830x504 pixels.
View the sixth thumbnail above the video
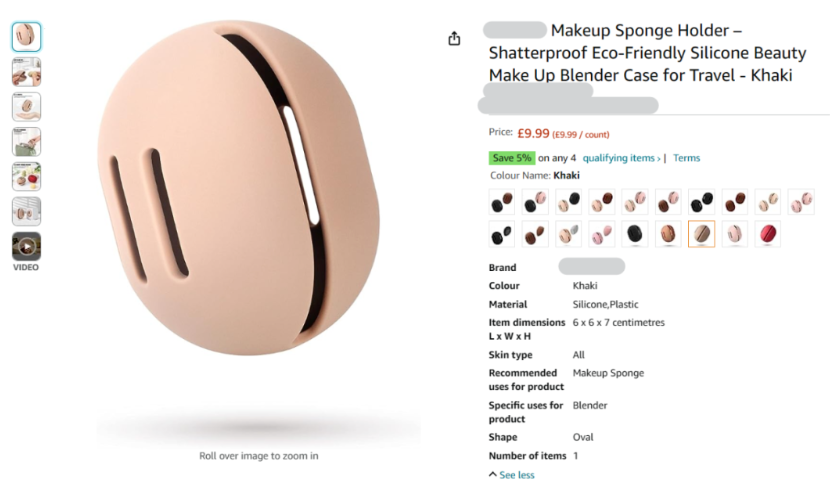(26, 211)
